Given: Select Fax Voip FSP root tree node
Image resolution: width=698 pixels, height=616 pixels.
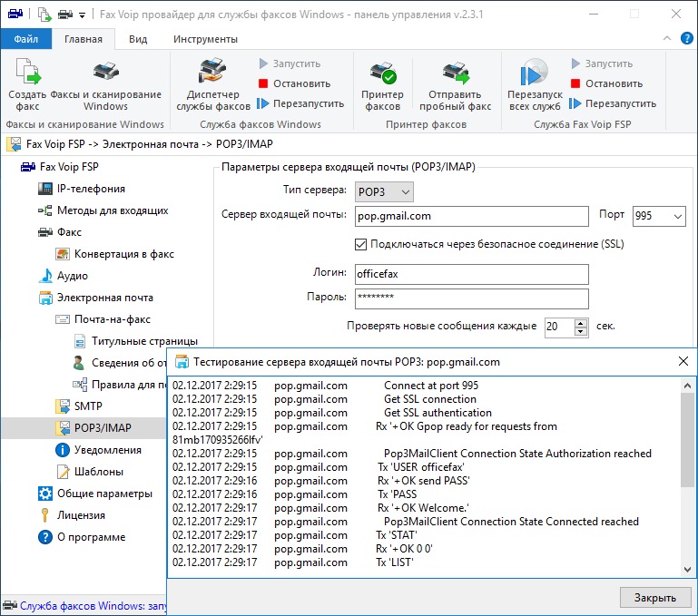Looking at the screenshot, I should pyautogui.click(x=60, y=167).
